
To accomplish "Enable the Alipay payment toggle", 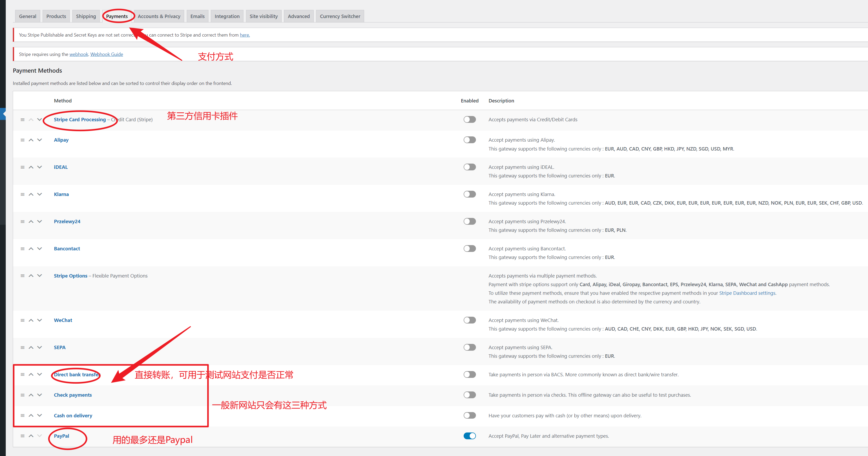I will pos(469,140).
